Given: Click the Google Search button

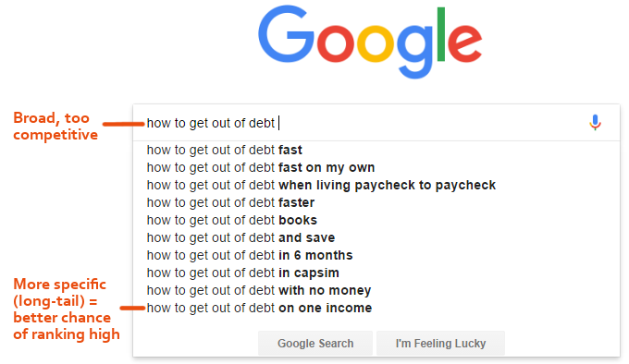Looking at the screenshot, I should 315,343.
